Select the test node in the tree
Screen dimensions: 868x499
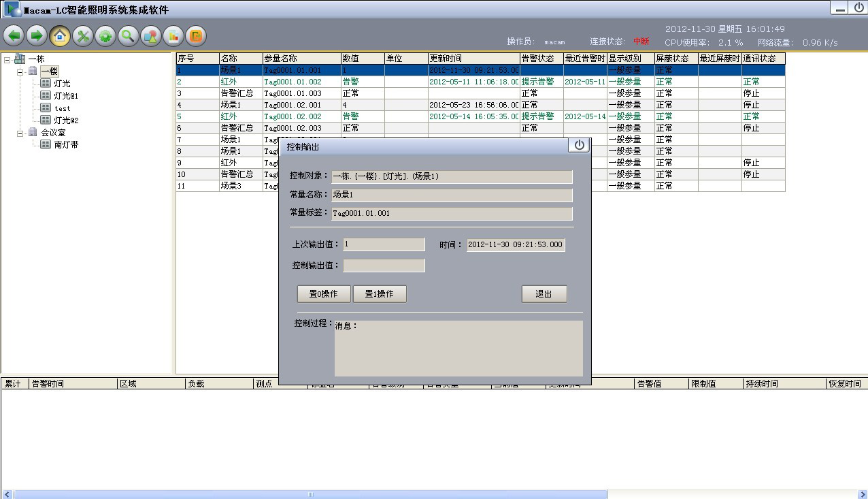pos(61,108)
